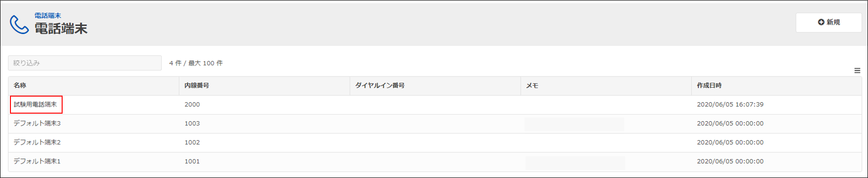
Task: Sort by ダイヤルイン番号 column header
Action: tap(380, 86)
